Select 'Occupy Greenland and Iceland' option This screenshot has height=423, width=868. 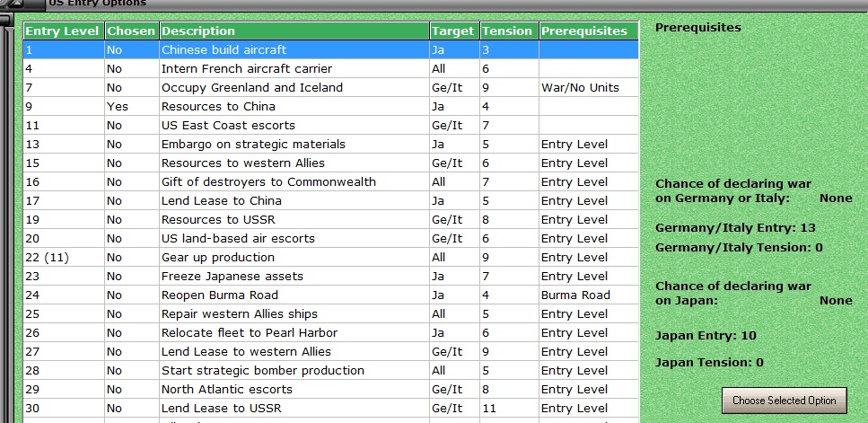click(x=331, y=87)
